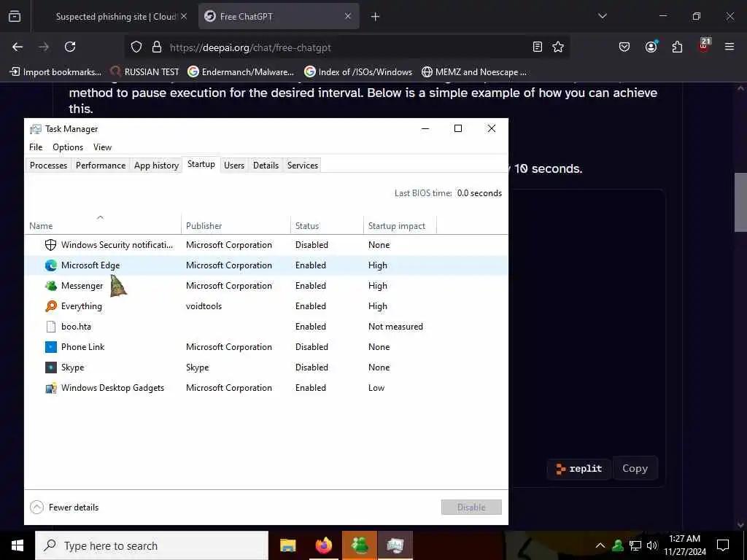Close the Free ChatGPT browser tab

(x=348, y=16)
